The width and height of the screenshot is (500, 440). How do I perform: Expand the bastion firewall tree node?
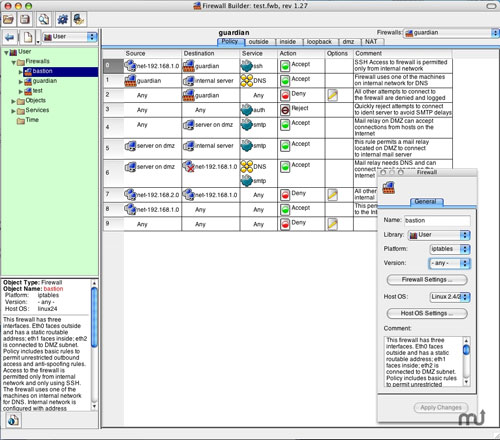coord(20,72)
